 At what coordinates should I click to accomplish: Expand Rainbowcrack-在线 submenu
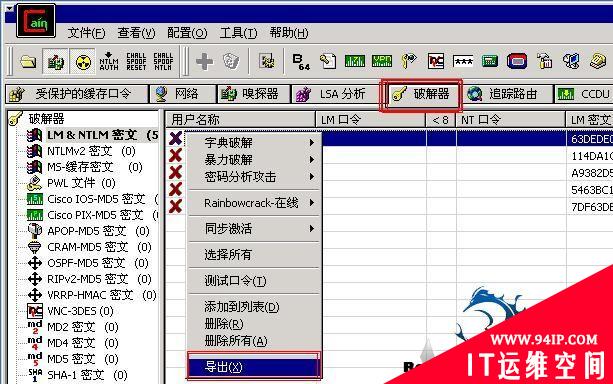255,203
